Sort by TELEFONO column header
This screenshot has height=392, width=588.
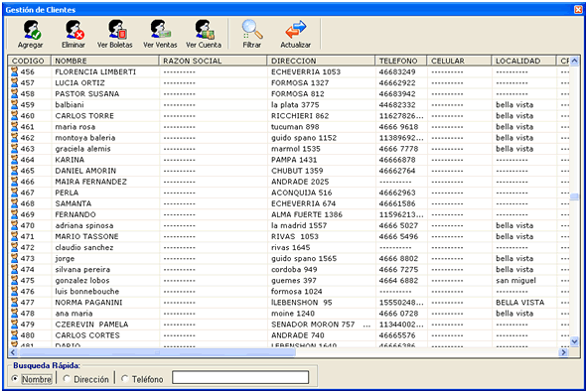coord(401,61)
